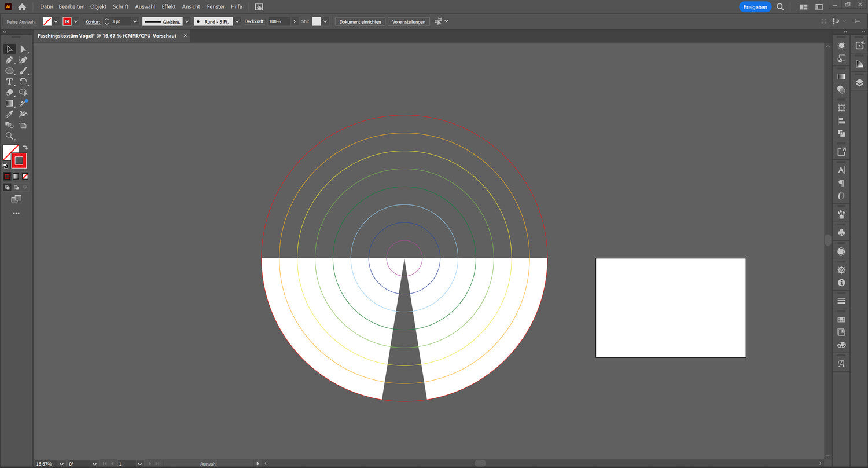The height and width of the screenshot is (468, 868).
Task: Click the stroke weight field showing 3 pt
Action: click(x=120, y=21)
